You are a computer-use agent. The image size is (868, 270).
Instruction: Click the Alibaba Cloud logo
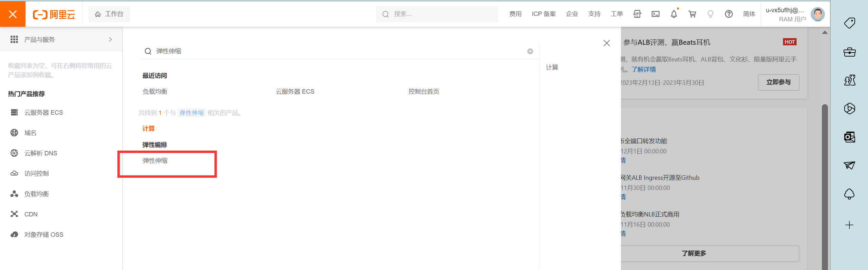[54, 14]
